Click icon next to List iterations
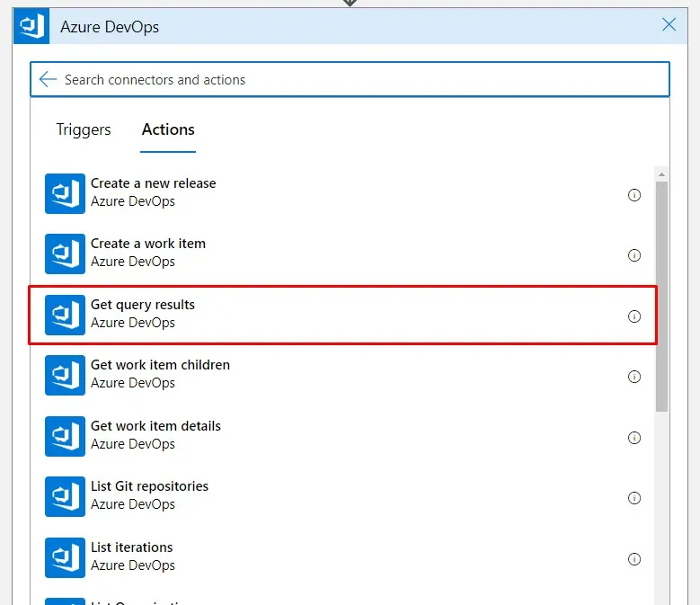The height and width of the screenshot is (605, 700). click(x=66, y=557)
